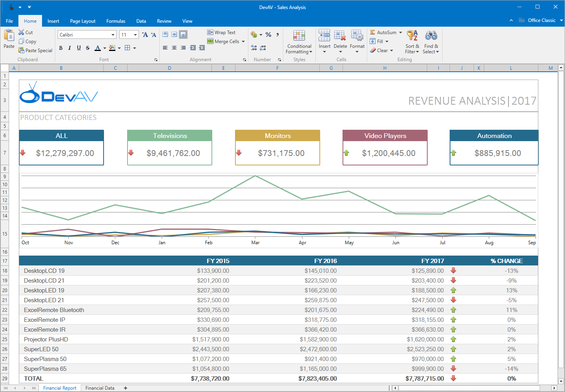Switch to the Page Layout ribbon tab
The height and width of the screenshot is (392, 565).
coord(82,21)
